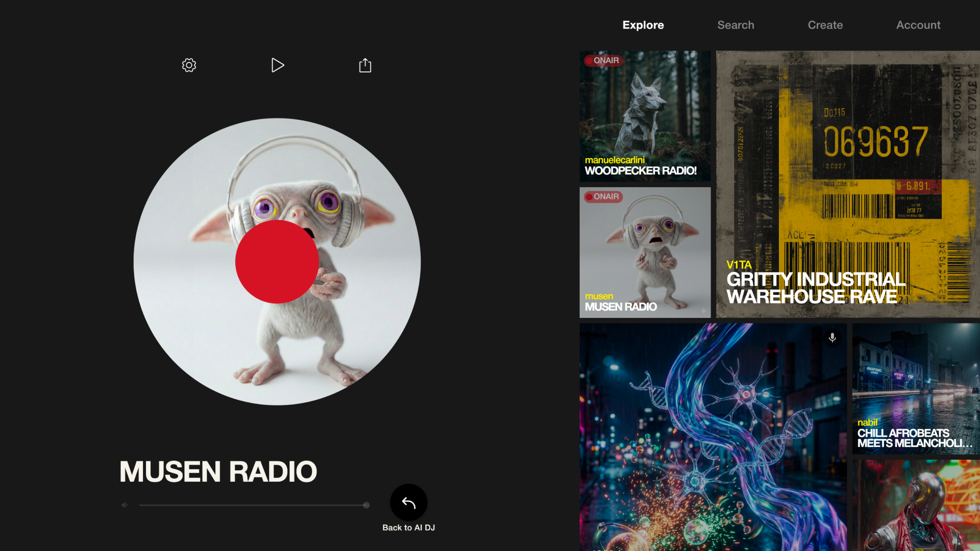Click ONAIR badge on Woodpecker Radio
Viewport: 980px width, 551px height.
coord(603,60)
